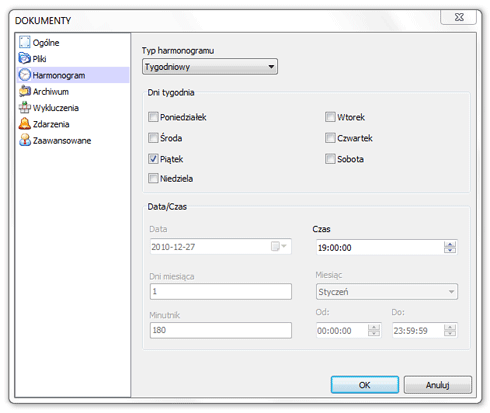Viewport: 490px width, 413px height.
Task: Click the Ogólne page icon in sidebar
Action: 24,42
